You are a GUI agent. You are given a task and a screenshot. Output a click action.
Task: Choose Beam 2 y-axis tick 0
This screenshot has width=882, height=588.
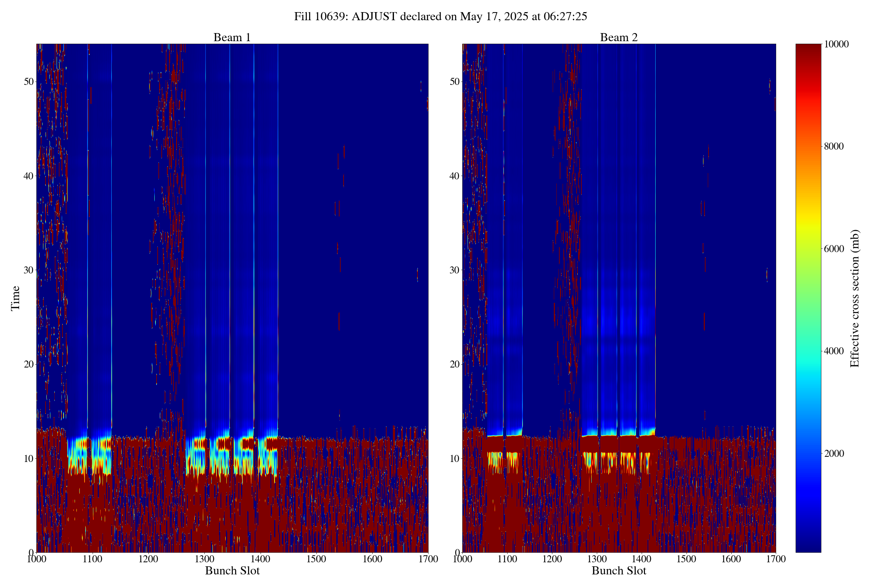point(457,552)
